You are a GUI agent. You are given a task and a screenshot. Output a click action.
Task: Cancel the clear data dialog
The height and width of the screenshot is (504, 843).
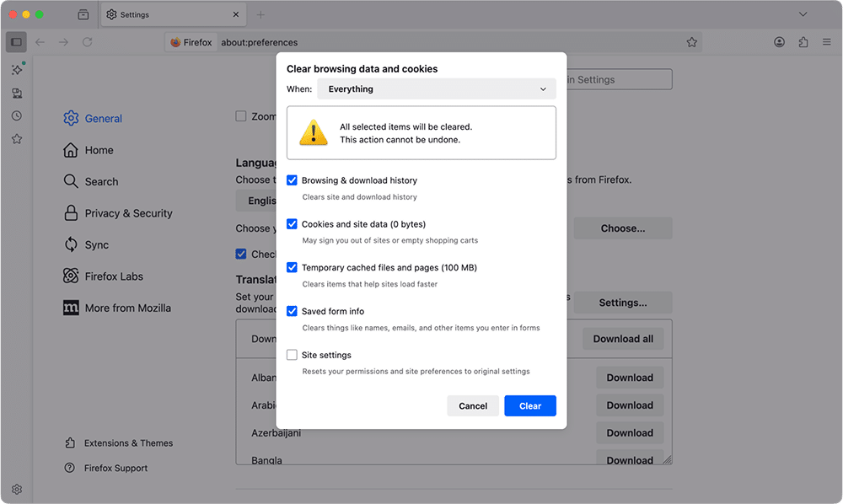[x=473, y=405]
